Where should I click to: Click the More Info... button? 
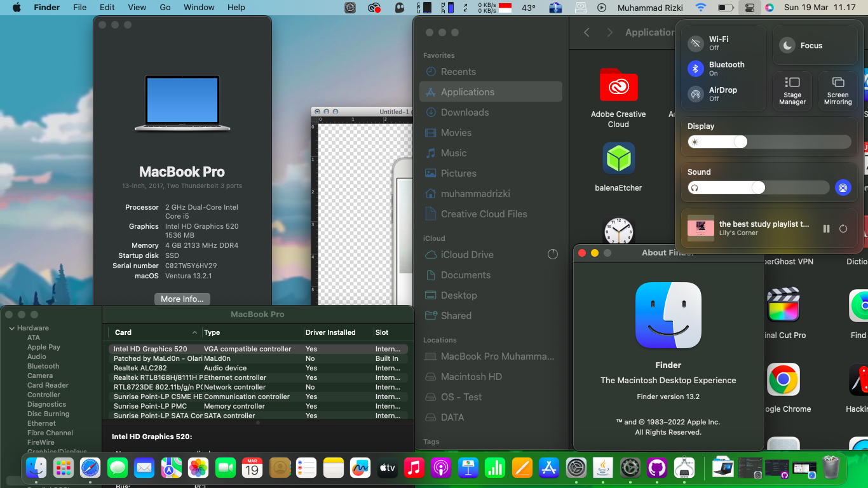182,299
